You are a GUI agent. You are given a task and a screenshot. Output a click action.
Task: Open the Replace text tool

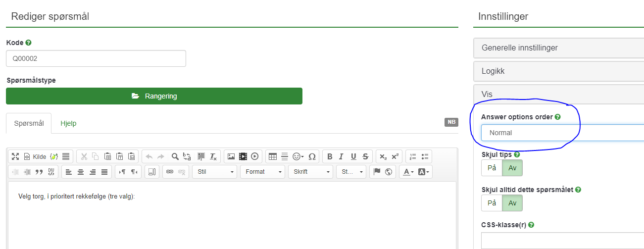tap(187, 156)
